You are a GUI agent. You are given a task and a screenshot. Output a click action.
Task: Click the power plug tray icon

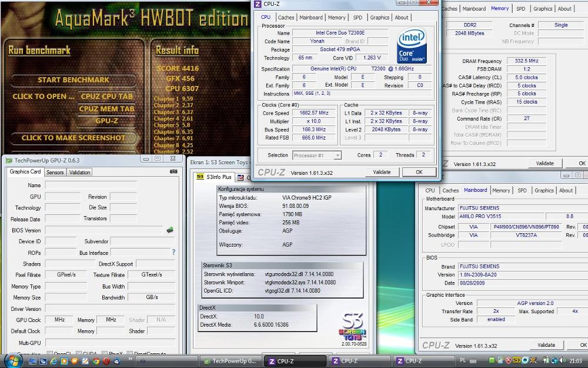[546, 360]
